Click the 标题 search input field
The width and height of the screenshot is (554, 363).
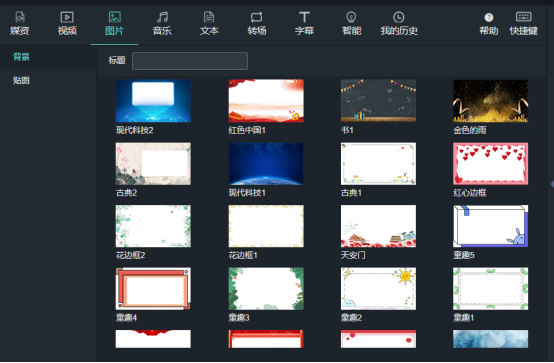(x=190, y=61)
